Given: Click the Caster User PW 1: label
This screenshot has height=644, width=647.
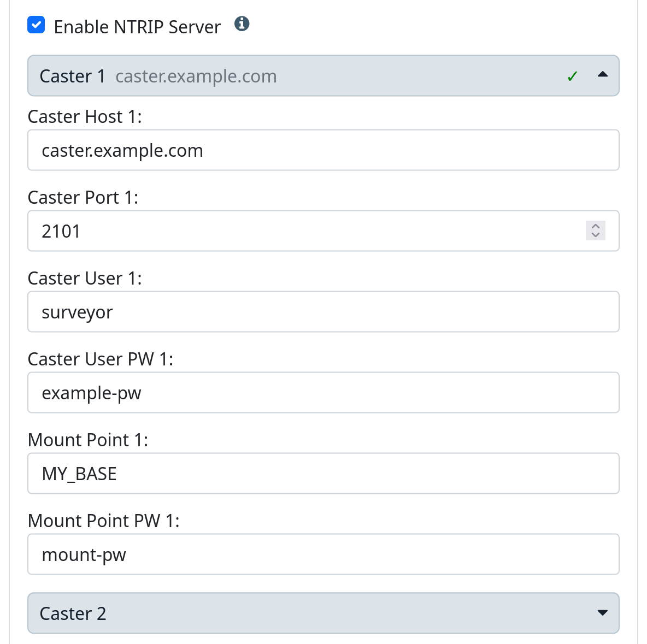Looking at the screenshot, I should [100, 359].
